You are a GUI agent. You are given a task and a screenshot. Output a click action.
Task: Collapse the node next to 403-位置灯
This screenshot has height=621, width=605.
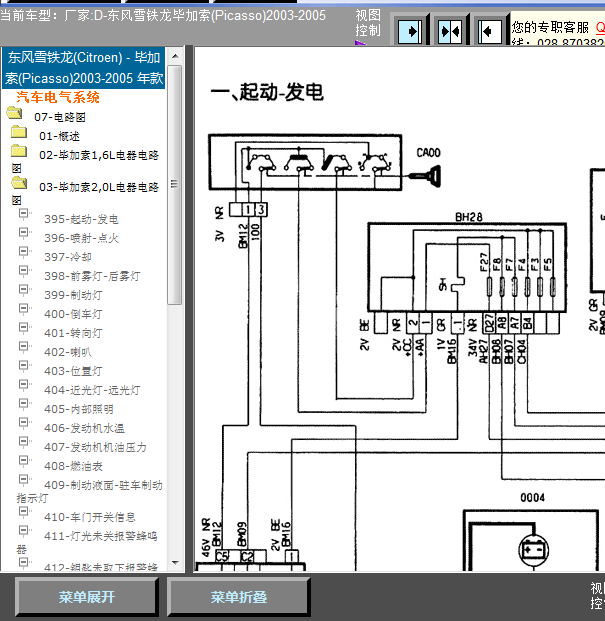pyautogui.click(x=24, y=366)
